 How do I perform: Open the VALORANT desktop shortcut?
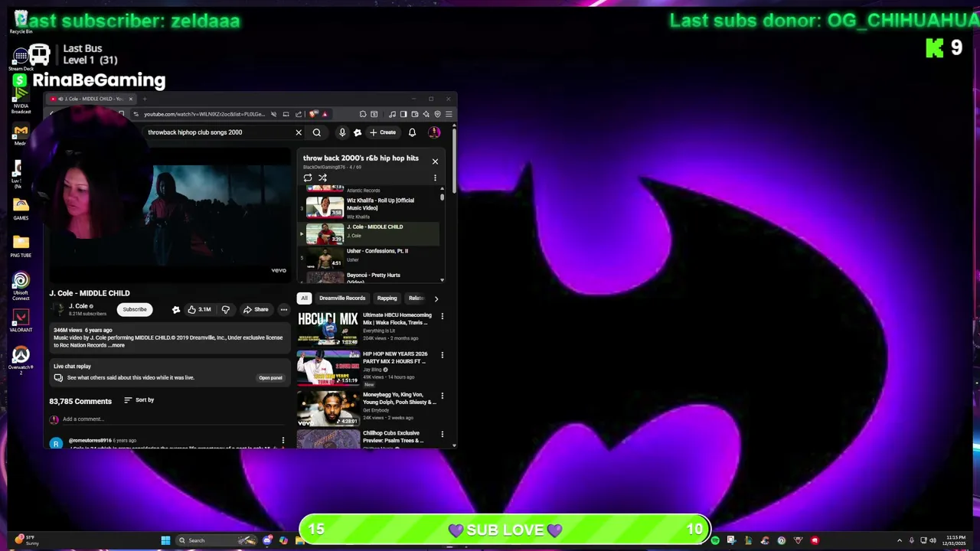[21, 320]
